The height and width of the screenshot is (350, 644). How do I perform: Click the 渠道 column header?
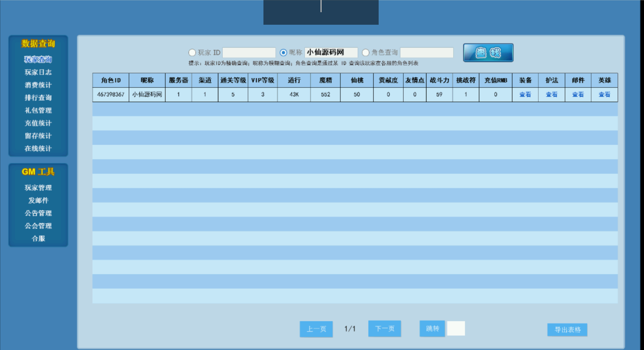click(205, 80)
